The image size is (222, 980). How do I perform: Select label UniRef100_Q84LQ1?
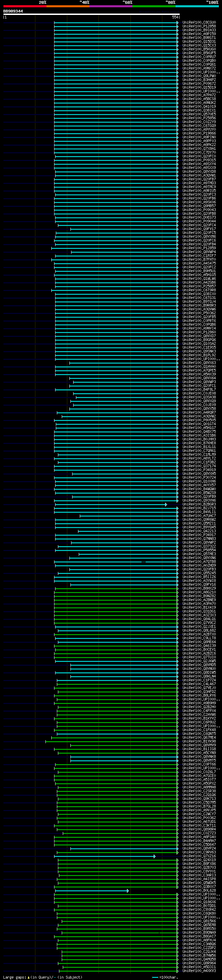pyautogui.click(x=199, y=619)
